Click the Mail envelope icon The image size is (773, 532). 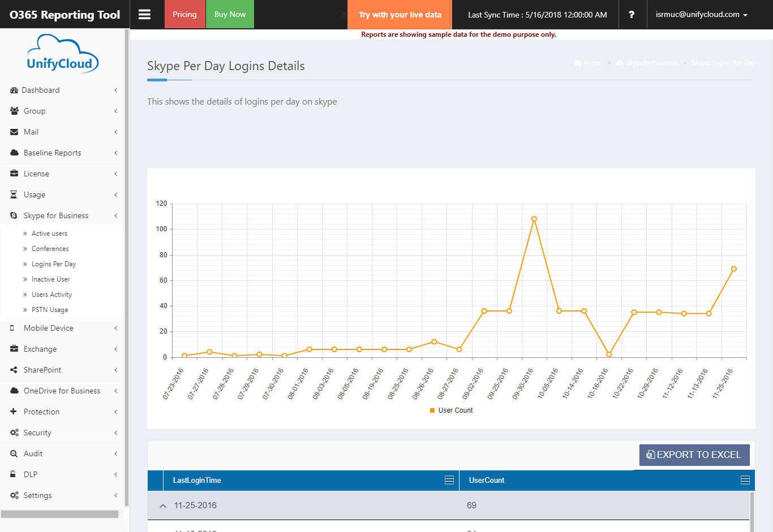[x=14, y=132]
